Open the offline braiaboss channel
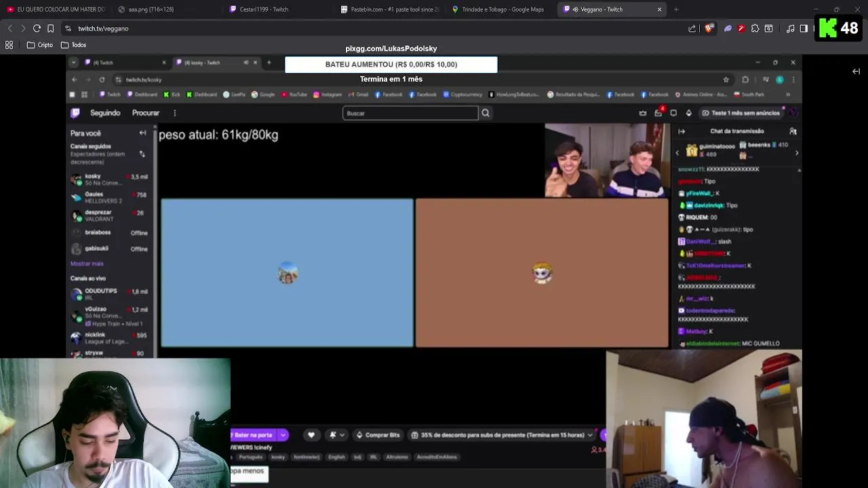Screen dimensions: 868x488 109,232
